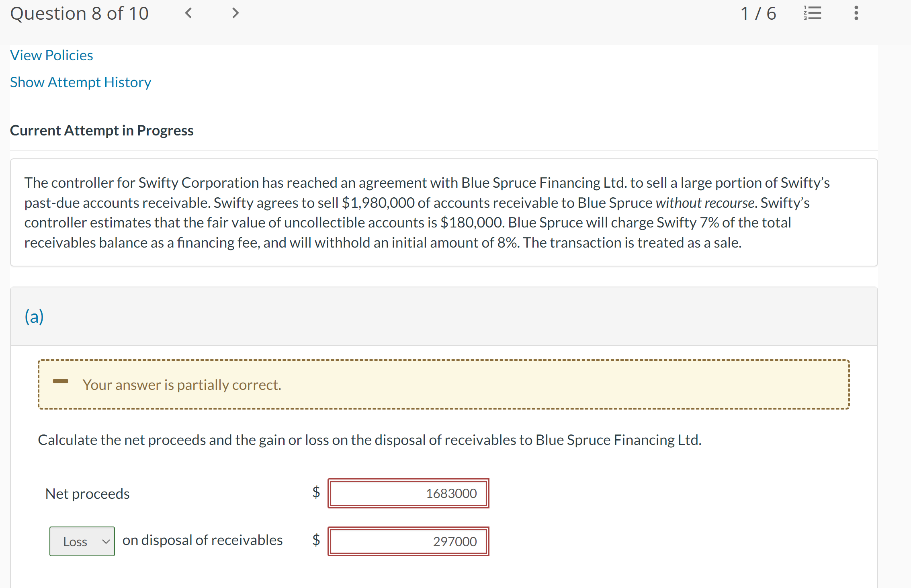This screenshot has width=911, height=588.
Task: Click the Question 8 of 10 heading
Action: [x=79, y=13]
